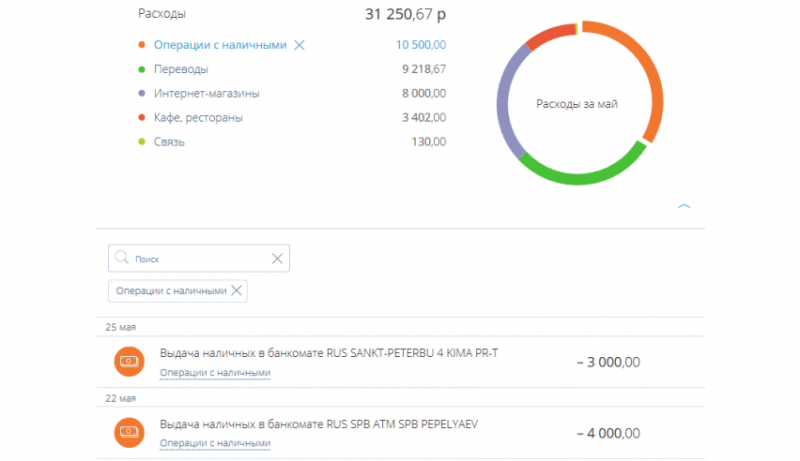The image size is (800, 461).
Task: Deselect 'Операции с наличными' category via X
Action: pos(299,45)
